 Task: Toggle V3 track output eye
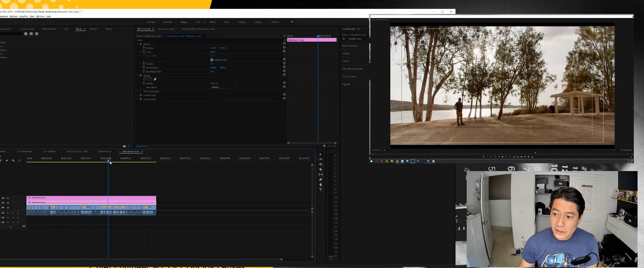tap(8, 198)
